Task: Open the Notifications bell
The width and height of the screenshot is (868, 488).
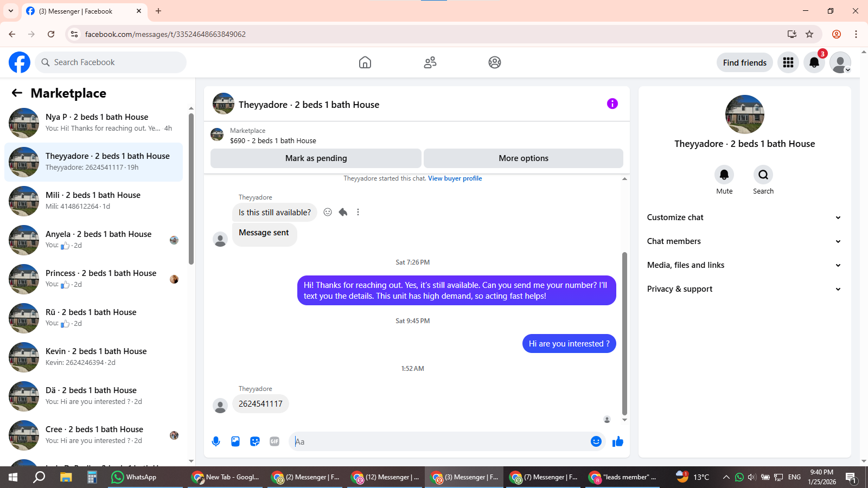Action: [x=814, y=62]
